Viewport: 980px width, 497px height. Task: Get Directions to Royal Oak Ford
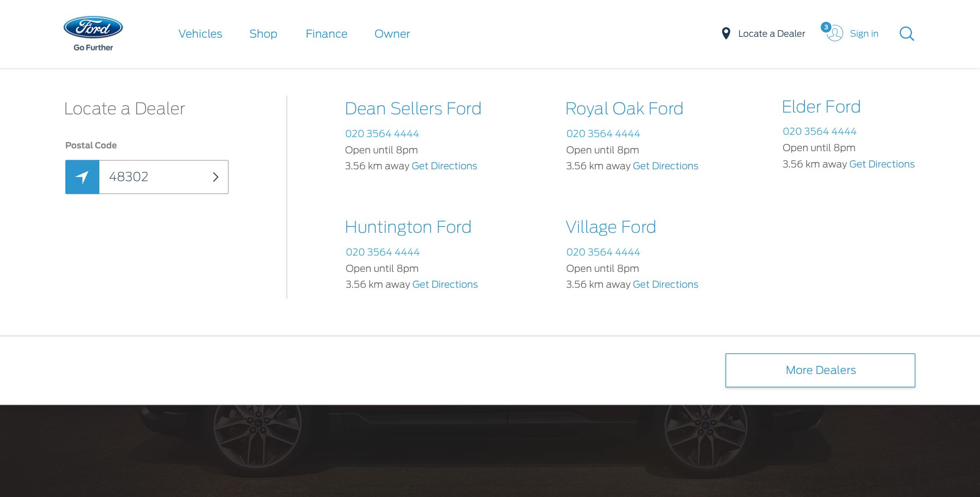pos(665,166)
